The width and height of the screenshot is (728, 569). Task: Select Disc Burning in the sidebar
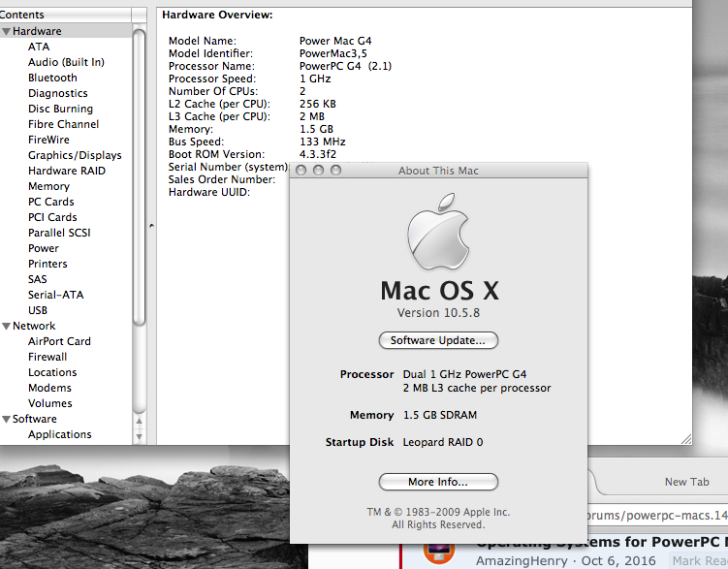click(60, 109)
